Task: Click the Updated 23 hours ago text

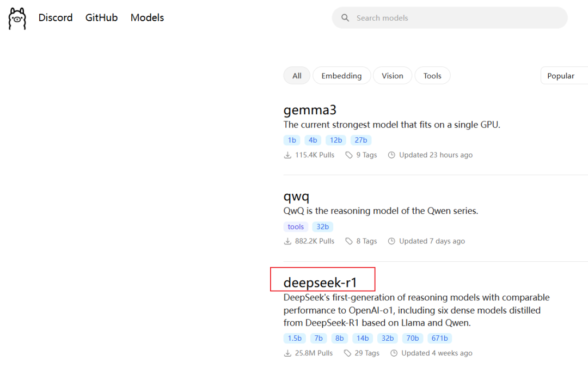Action: (436, 155)
